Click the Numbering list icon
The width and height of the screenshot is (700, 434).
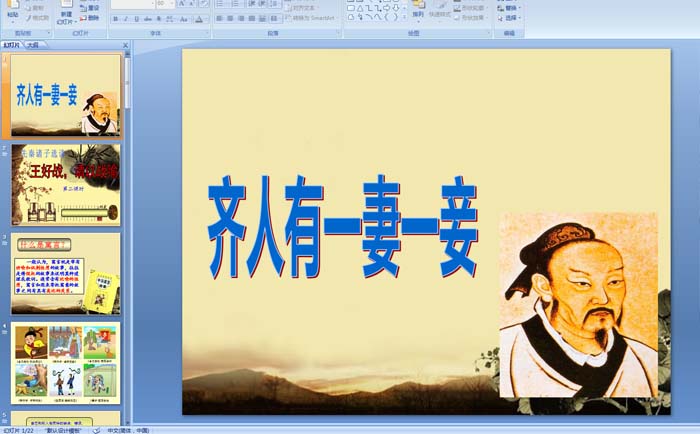[x=235, y=4]
